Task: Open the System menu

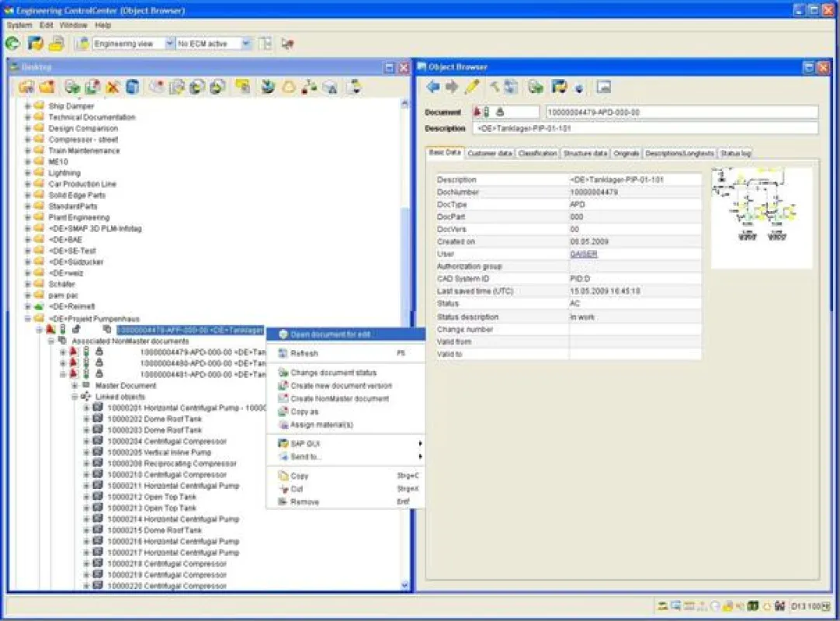Action: click(x=20, y=25)
